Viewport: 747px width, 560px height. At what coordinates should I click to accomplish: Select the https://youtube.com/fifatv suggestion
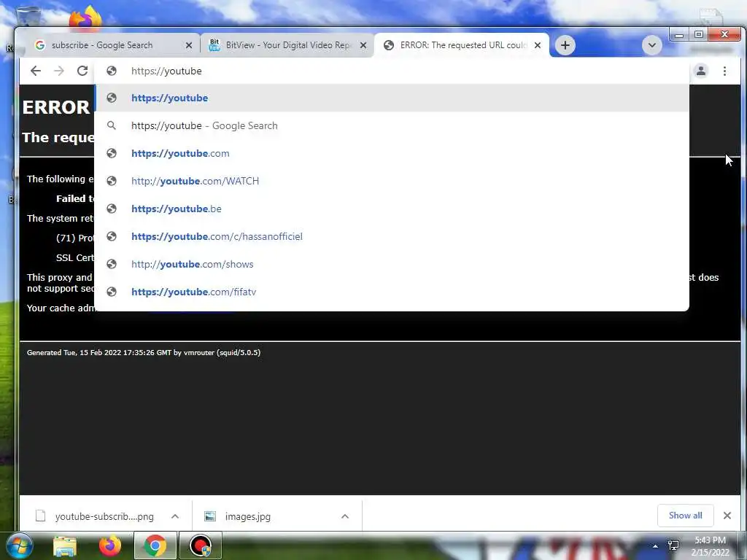(392, 292)
